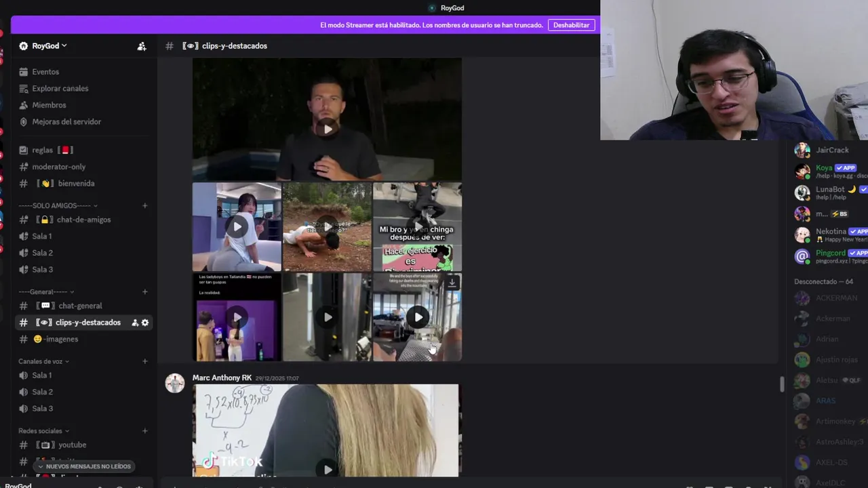
Task: Click the Nuevos mensajes no leídos pill
Action: coord(84,466)
